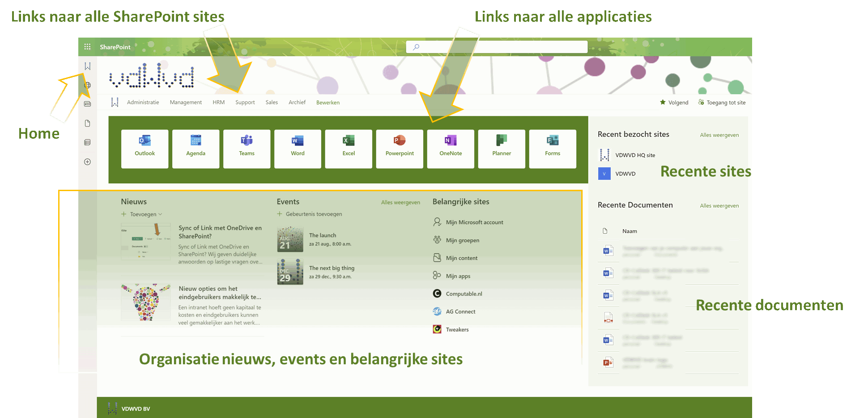Open the Management navigation item
The width and height of the screenshot is (868, 418).
coord(186,102)
